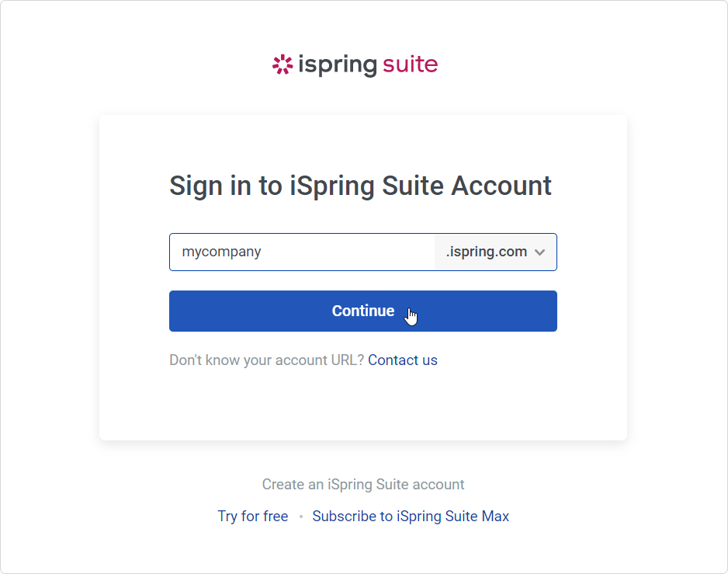Click the dot separator between bottom links
Image resolution: width=728 pixels, height=574 pixels.
(301, 517)
